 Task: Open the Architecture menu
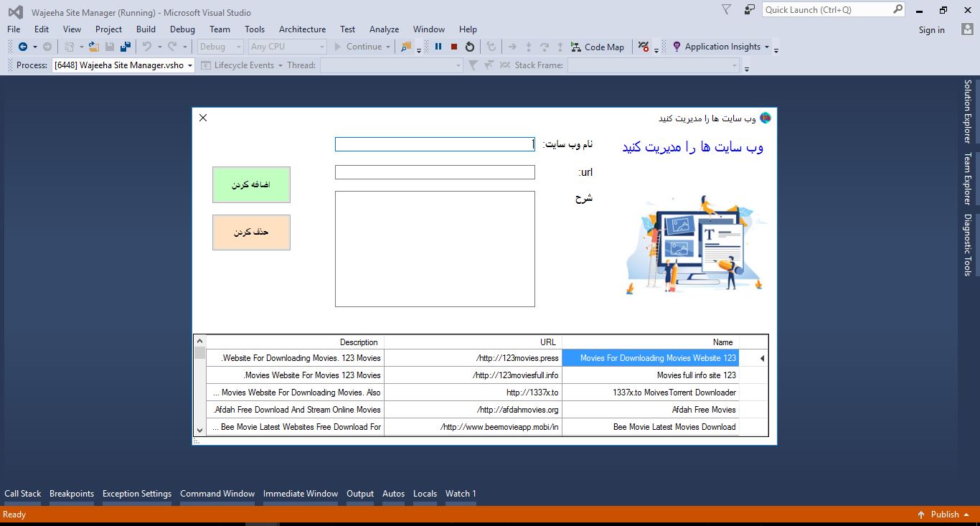tap(302, 29)
